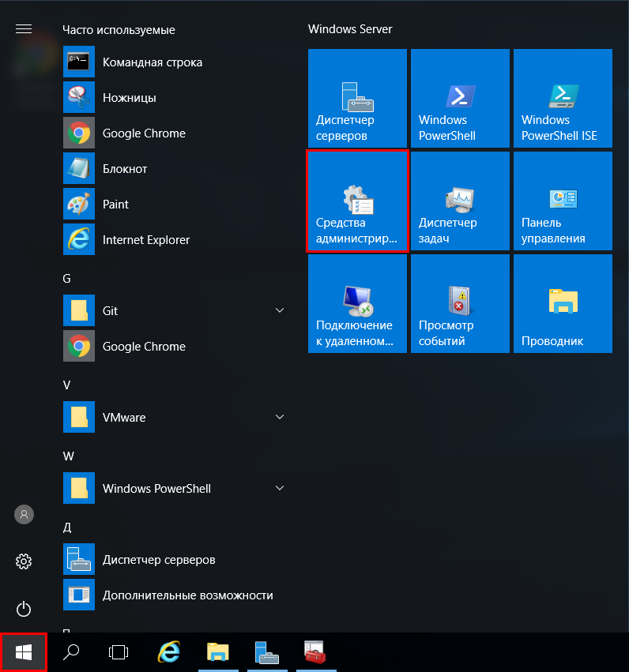The image size is (629, 672).
Task: Click the hamburger menu at top left
Action: tap(24, 29)
